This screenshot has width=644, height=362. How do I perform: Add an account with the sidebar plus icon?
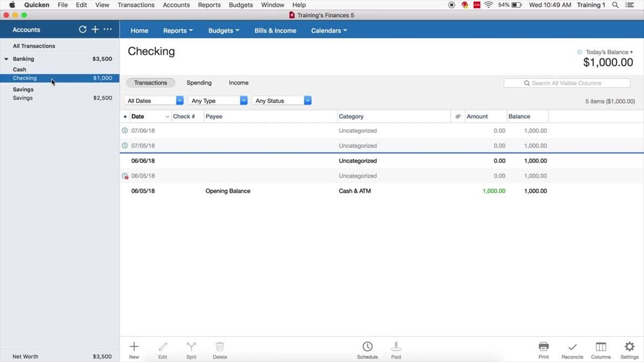point(95,29)
